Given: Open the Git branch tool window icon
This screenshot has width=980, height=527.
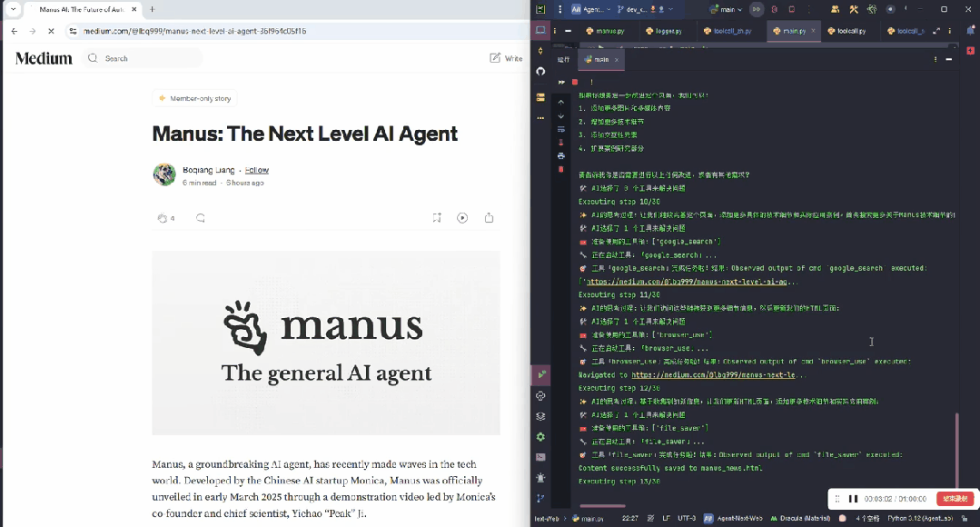Looking at the screenshot, I should tap(540, 498).
